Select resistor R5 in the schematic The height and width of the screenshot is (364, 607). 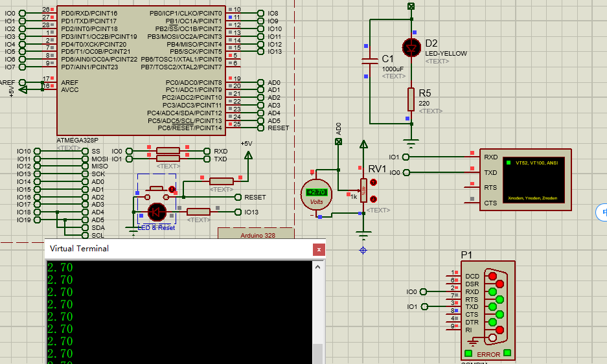[x=411, y=100]
